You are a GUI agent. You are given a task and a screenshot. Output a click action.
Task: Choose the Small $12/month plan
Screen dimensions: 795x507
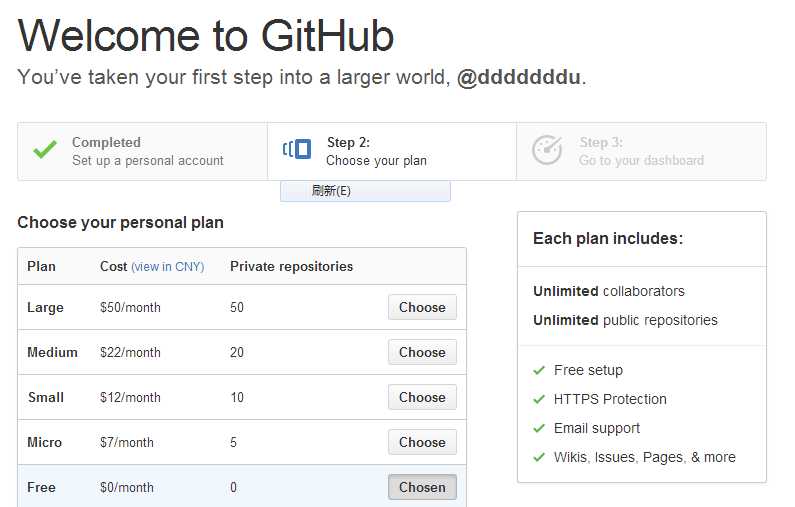point(422,397)
